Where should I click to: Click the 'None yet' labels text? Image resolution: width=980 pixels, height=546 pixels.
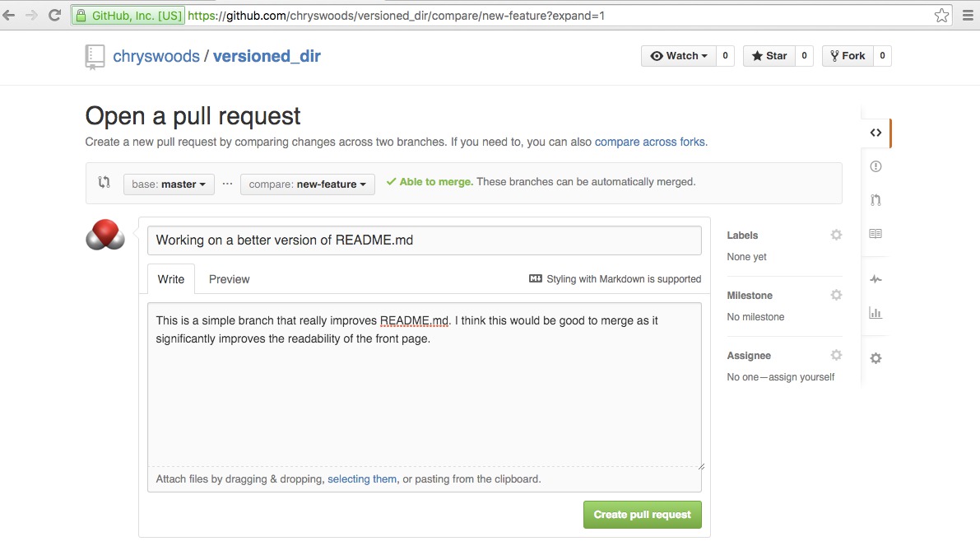click(x=747, y=257)
